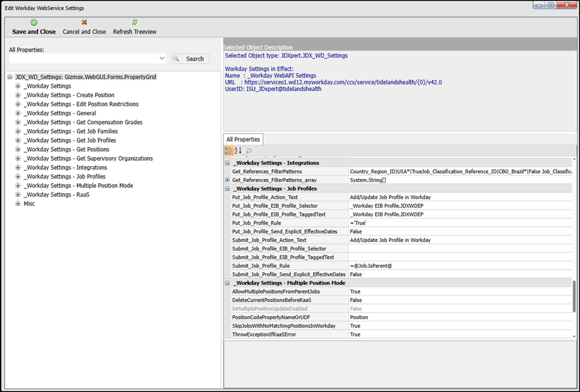Viewport: 580px width, 392px height.
Task: Select _Workday Settings - Integrations tree item
Action: pyautogui.click(x=66, y=167)
